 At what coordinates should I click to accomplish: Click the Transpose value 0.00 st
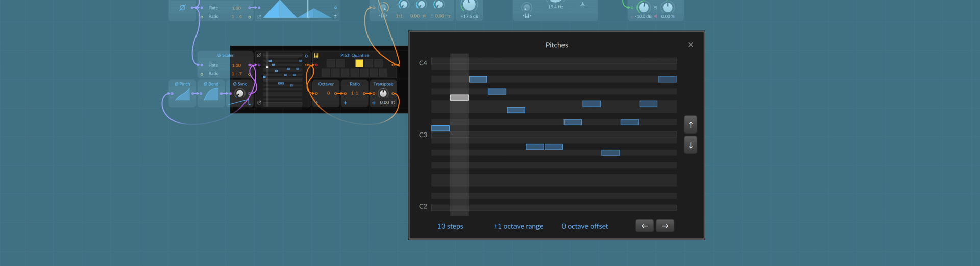coord(387,102)
